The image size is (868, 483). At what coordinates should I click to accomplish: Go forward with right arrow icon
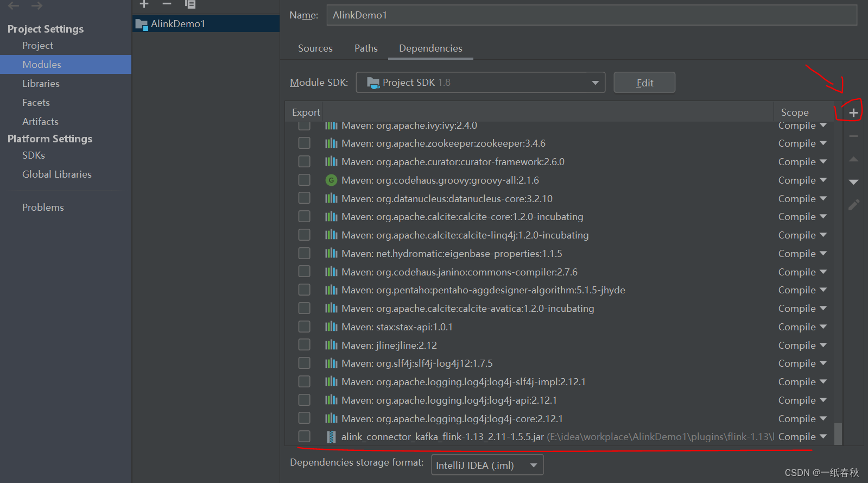point(37,5)
